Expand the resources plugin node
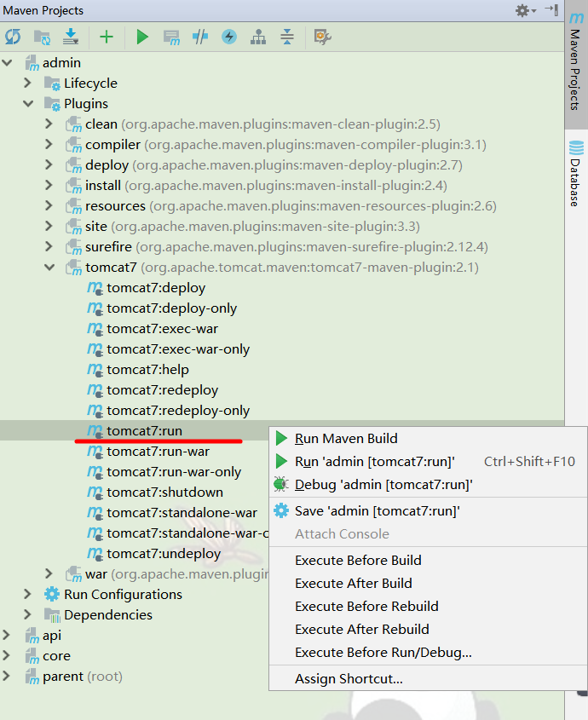588x720 pixels. pyautogui.click(x=49, y=205)
